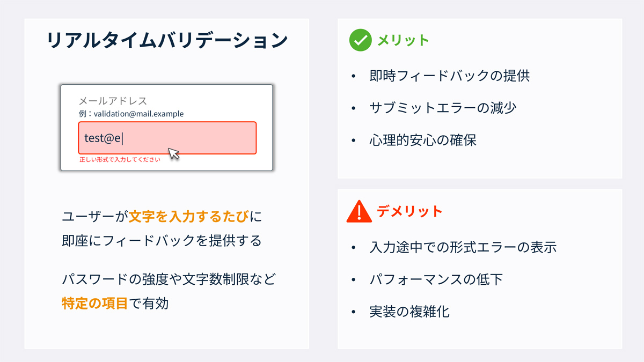Click the example validation@mail.example hint text
Viewport: 644px width, 362px height.
[x=131, y=114]
